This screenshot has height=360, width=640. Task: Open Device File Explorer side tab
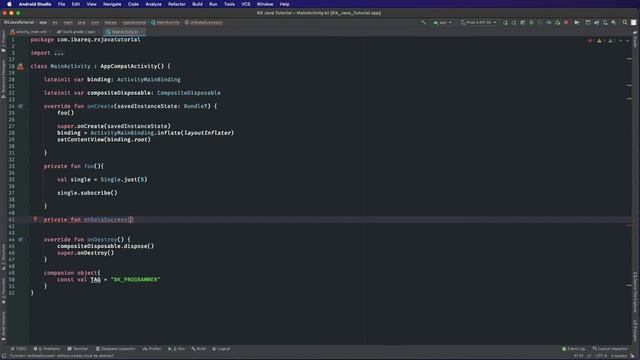[635, 292]
